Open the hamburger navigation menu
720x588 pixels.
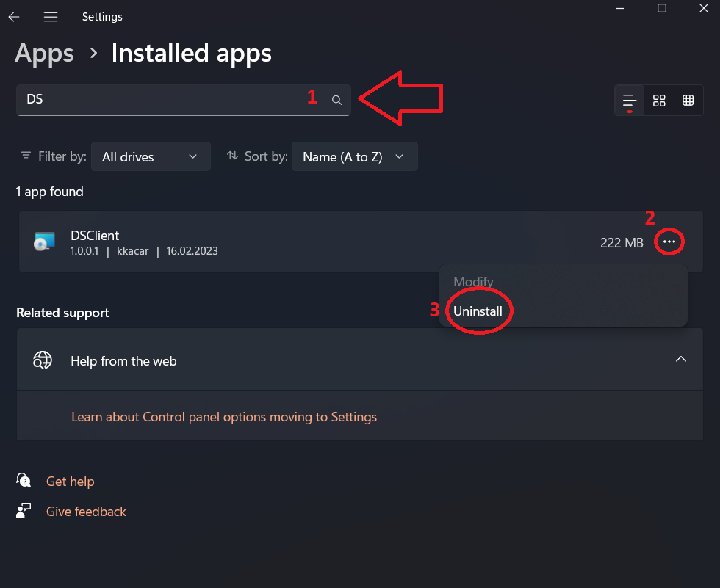click(50, 16)
